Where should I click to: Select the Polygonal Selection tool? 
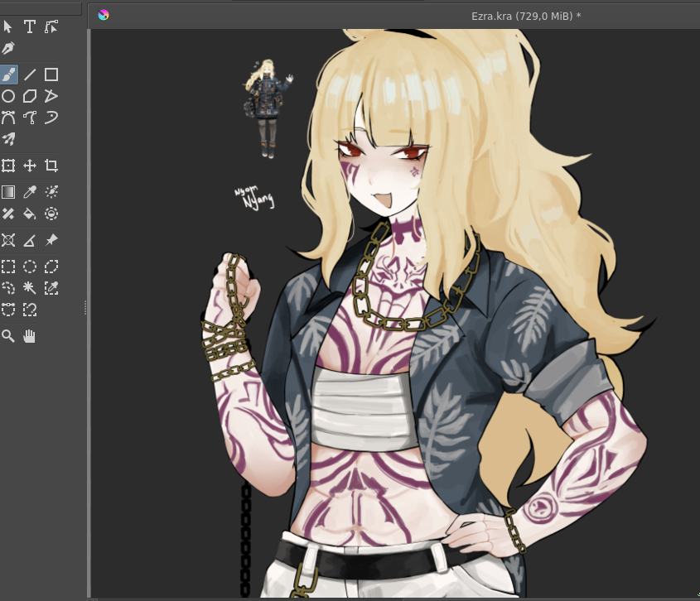(x=51, y=267)
